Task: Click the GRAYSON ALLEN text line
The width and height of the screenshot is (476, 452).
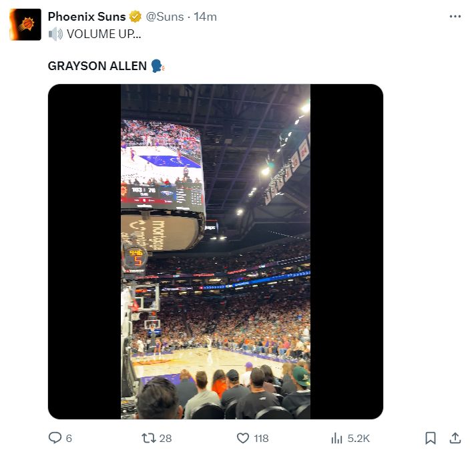Action: pos(97,66)
